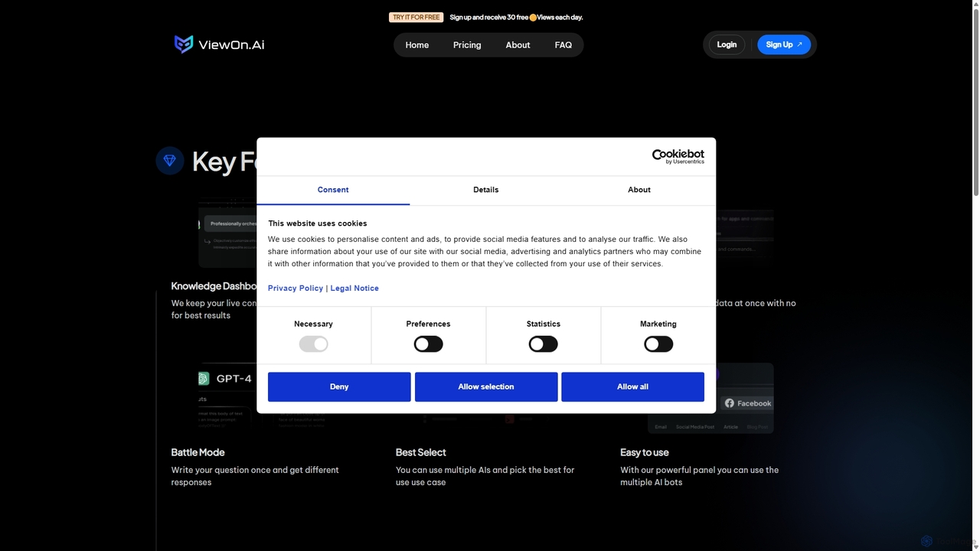Viewport: 980px width, 551px height.
Task: Click the Best Select heading
Action: (x=420, y=452)
